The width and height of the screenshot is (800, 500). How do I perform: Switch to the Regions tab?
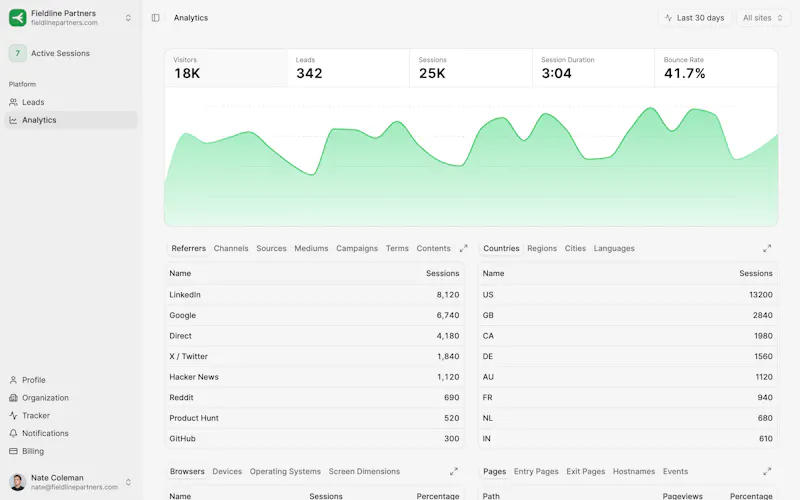coord(542,248)
